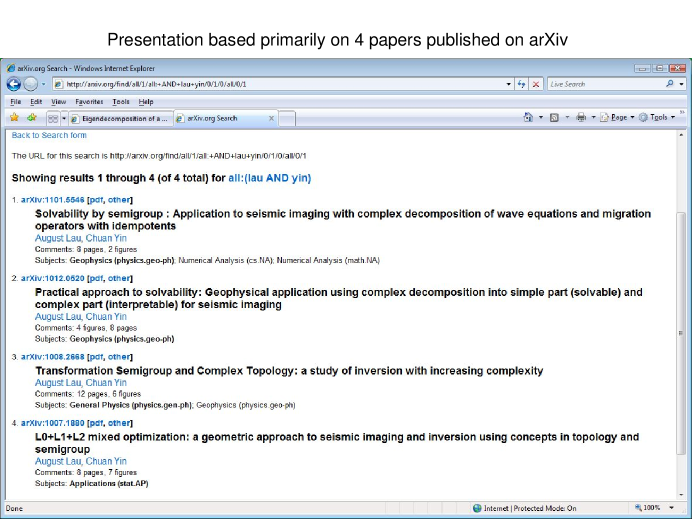Image resolution: width=692 pixels, height=519 pixels.
Task: Open the arXiv:1007.1880 abstract link
Action: 53,423
